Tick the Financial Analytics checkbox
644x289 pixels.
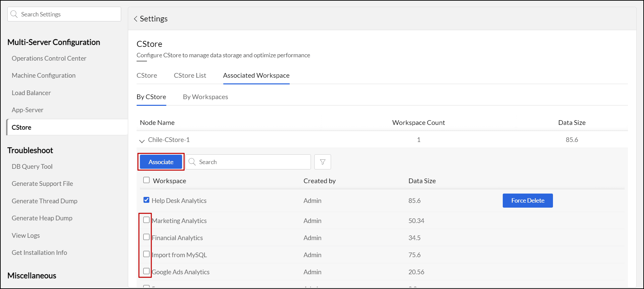click(x=146, y=237)
